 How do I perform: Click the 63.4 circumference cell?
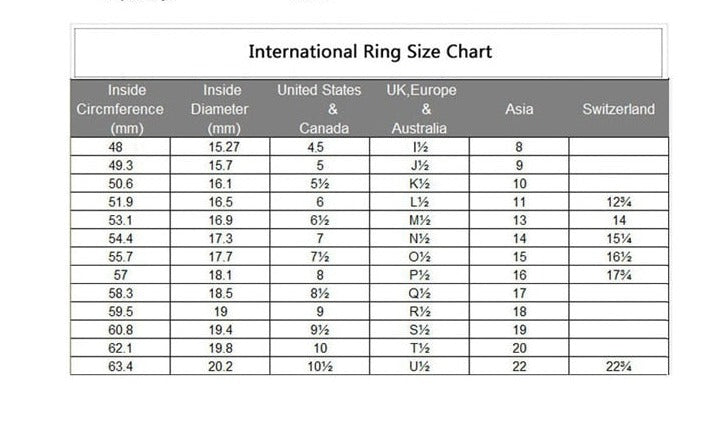tap(120, 367)
